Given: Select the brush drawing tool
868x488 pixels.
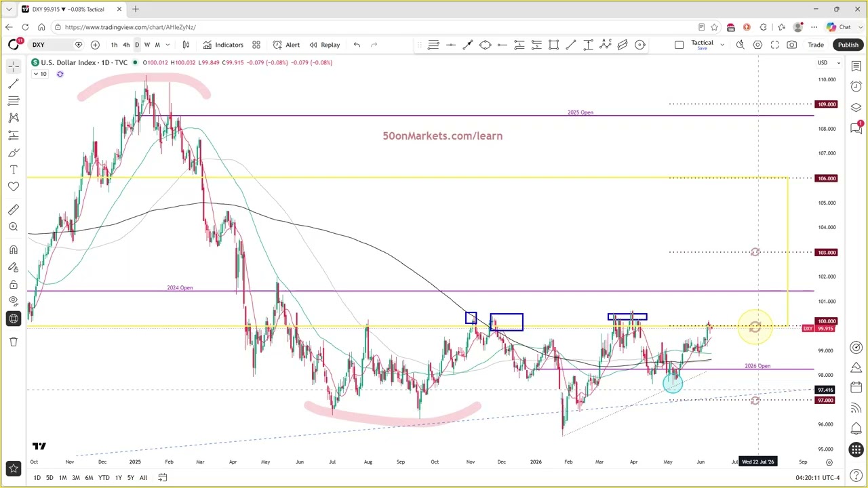Looking at the screenshot, I should click(14, 152).
